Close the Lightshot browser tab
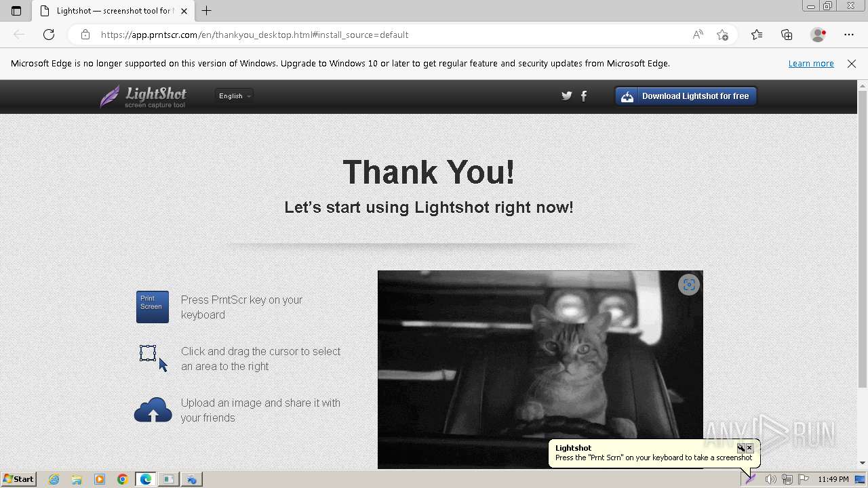The width and height of the screenshot is (868, 488). (x=184, y=11)
